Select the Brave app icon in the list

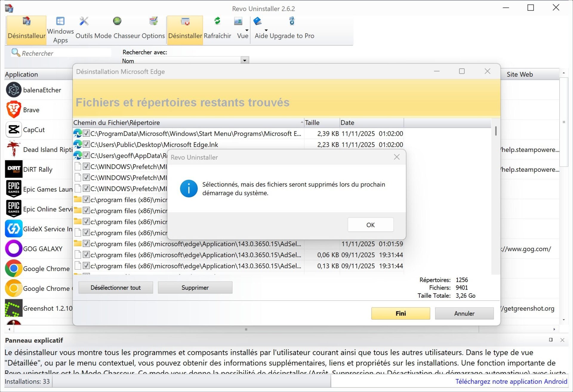[13, 109]
